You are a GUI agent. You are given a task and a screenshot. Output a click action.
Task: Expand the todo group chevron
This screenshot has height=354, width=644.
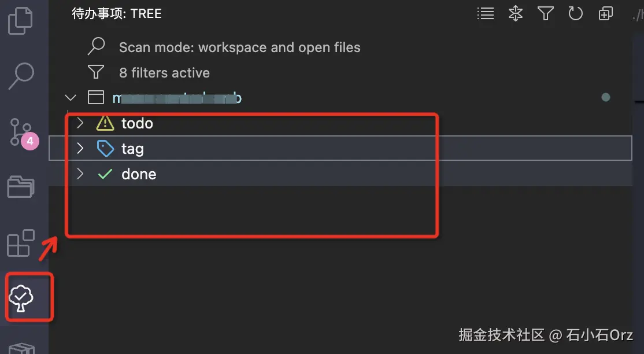click(x=80, y=123)
